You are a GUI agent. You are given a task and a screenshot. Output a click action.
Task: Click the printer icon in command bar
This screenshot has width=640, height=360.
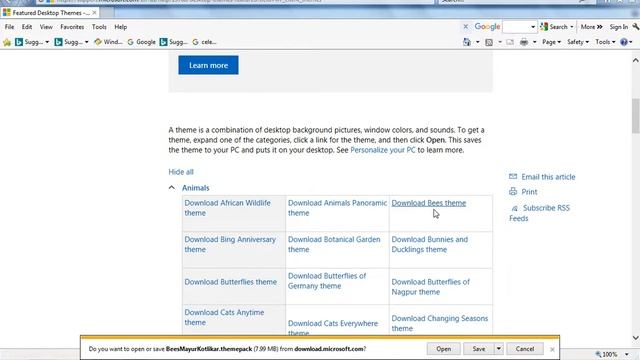tap(524, 42)
